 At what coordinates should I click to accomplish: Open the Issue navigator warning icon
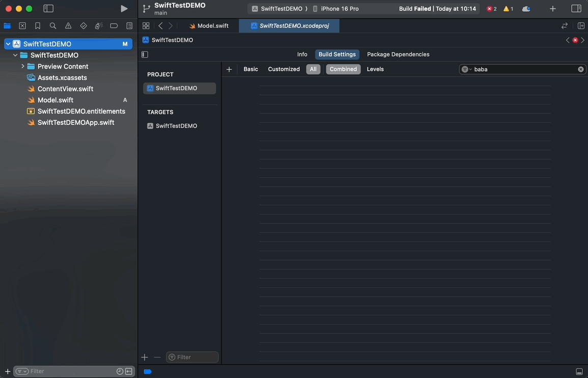(68, 26)
